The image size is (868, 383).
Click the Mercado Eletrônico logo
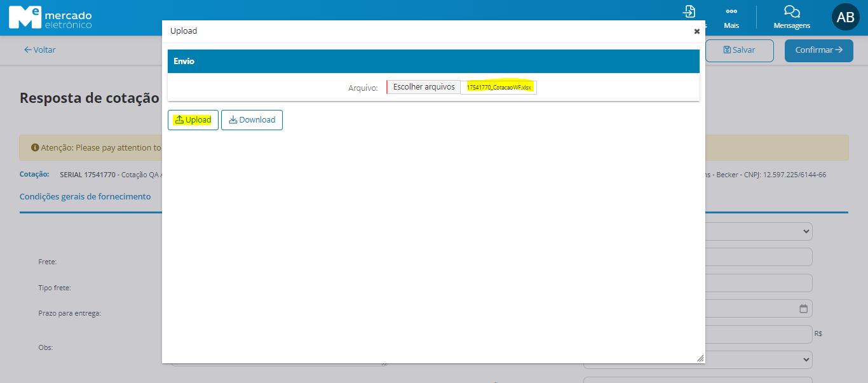pos(51,18)
